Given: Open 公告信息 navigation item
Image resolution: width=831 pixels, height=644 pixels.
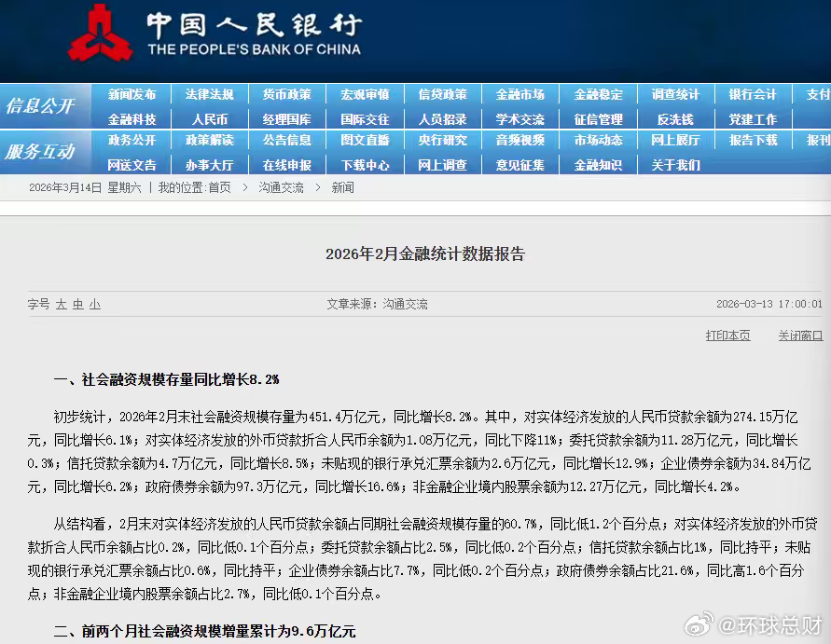Looking at the screenshot, I should [x=286, y=141].
